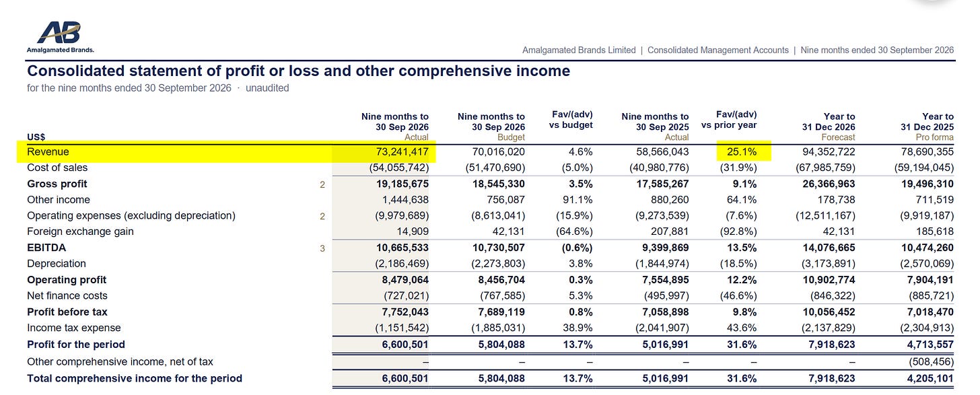
Task: Click 'Consolidated Management Accounts' in page header
Action: pos(718,50)
